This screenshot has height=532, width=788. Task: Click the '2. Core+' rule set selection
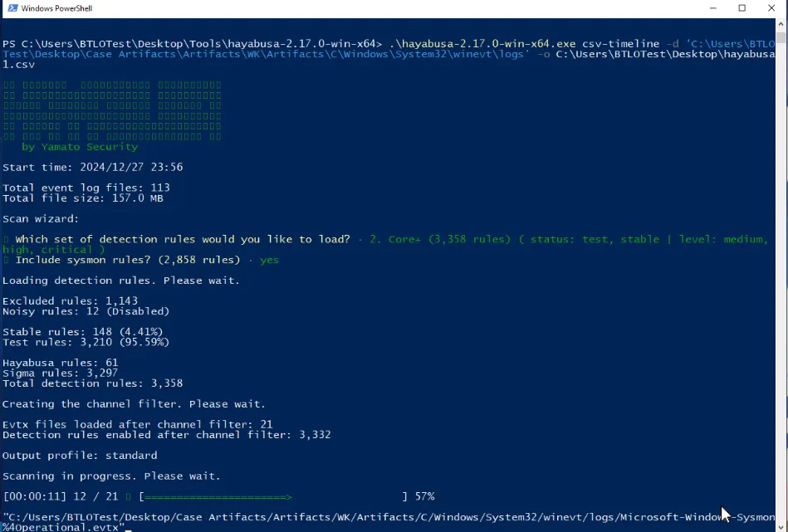[394, 239]
